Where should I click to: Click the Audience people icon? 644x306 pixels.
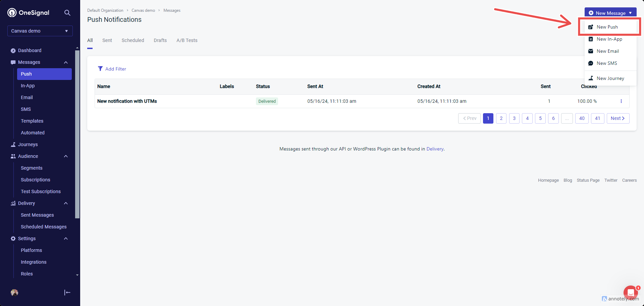[13, 156]
